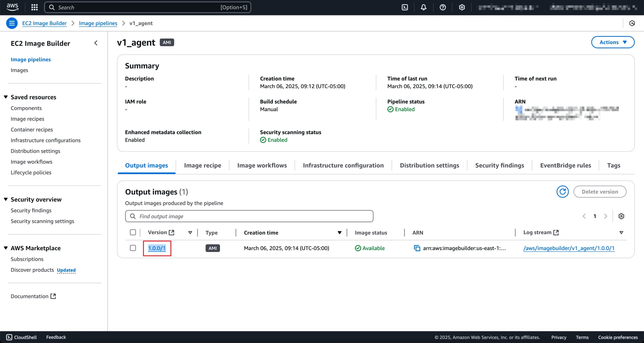
Task: Switch to the Infrastructure configuration tab
Action: (x=343, y=165)
